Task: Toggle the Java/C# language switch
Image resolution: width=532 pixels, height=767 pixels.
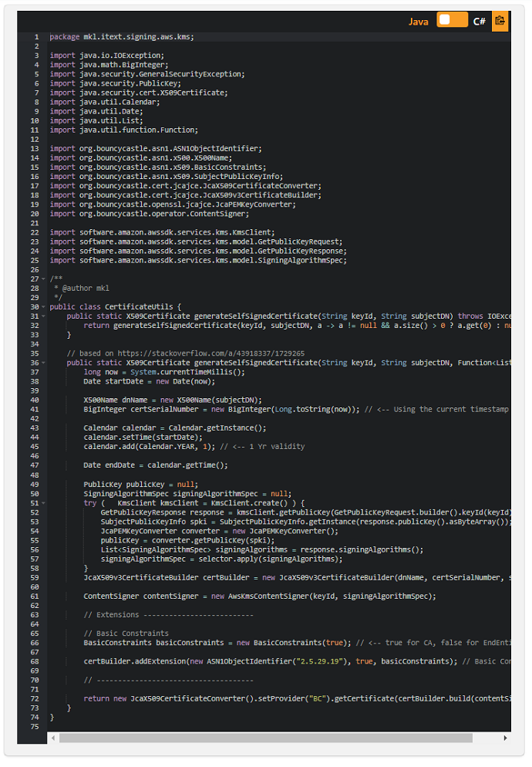Action: click(452, 20)
